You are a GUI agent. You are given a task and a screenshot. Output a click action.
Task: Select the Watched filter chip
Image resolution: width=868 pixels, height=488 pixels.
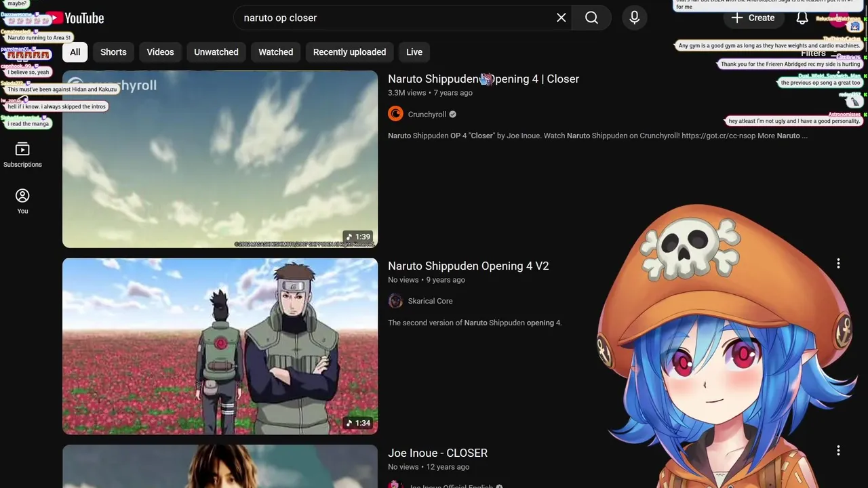click(275, 52)
